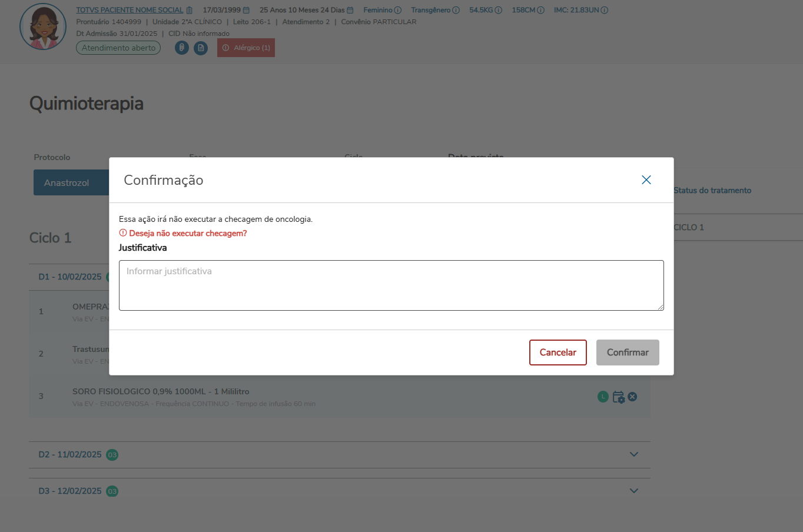Image resolution: width=803 pixels, height=532 pixels.
Task: Click the X cancel icon on Soro Fisiologico row
Action: tap(632, 397)
